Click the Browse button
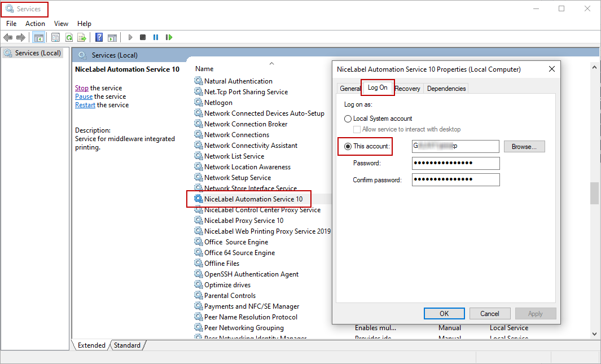This screenshot has width=601, height=364. pyautogui.click(x=524, y=147)
